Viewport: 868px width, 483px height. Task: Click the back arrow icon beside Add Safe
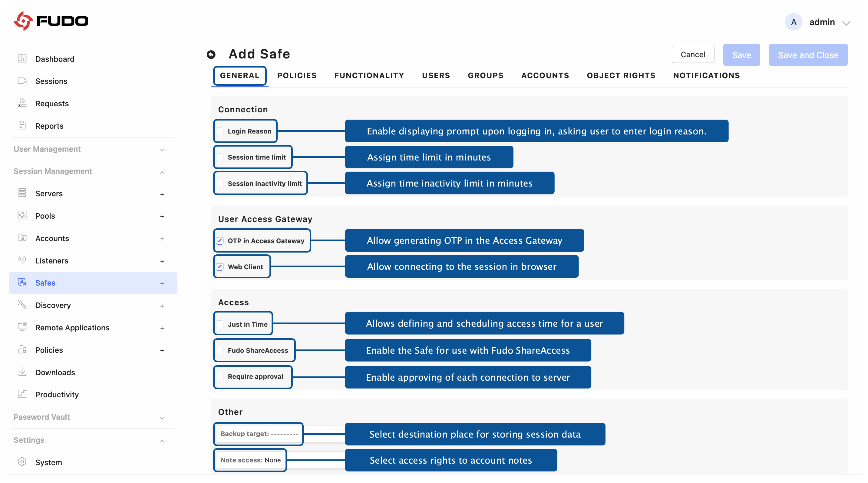coord(211,55)
